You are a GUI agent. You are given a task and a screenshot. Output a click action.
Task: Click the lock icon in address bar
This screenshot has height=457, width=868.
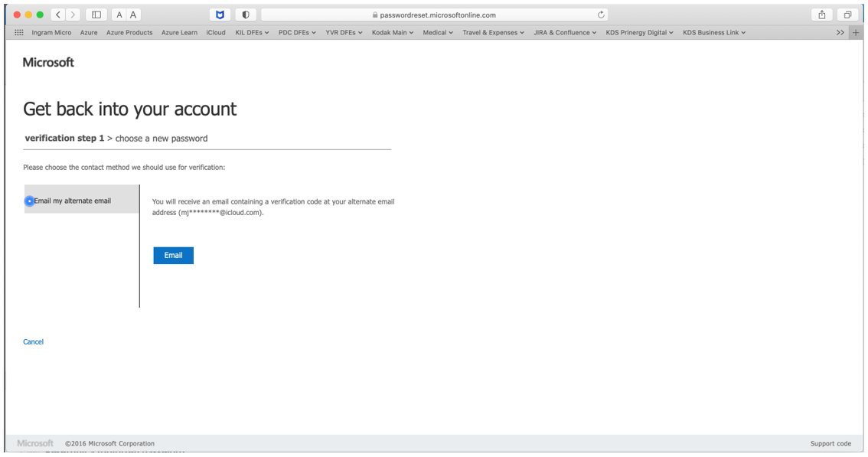pyautogui.click(x=375, y=15)
